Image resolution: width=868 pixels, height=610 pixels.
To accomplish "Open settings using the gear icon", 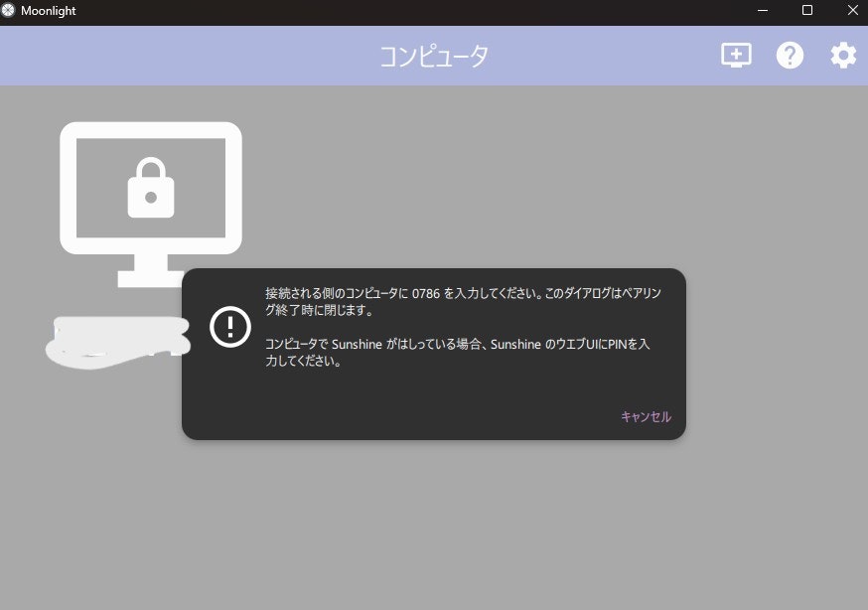I will pyautogui.click(x=842, y=55).
